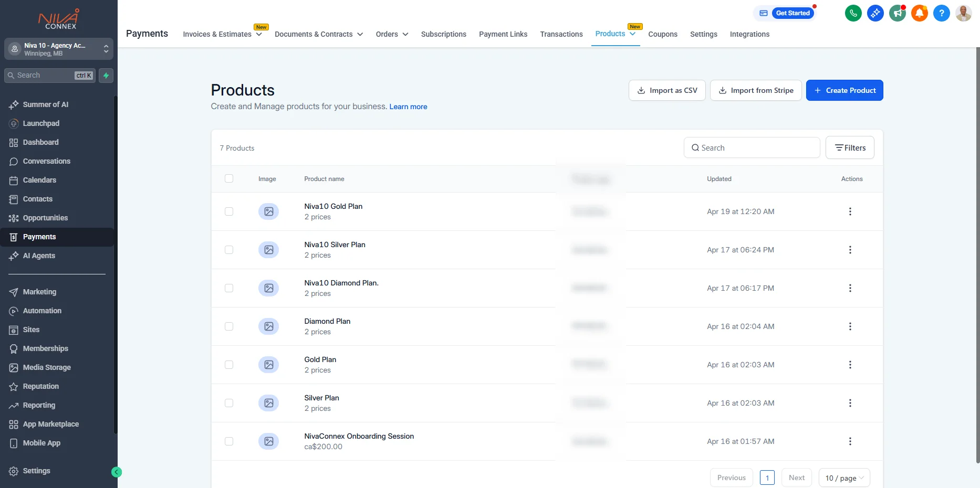Open the Transactions tab
Viewport: 980px width, 488px height.
click(x=561, y=34)
